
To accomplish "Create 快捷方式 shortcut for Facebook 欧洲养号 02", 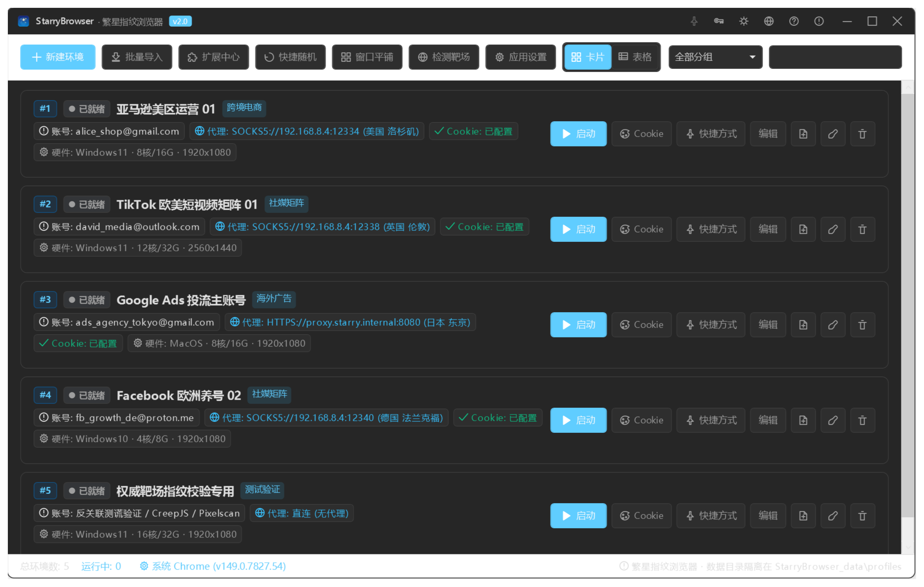I will point(711,420).
